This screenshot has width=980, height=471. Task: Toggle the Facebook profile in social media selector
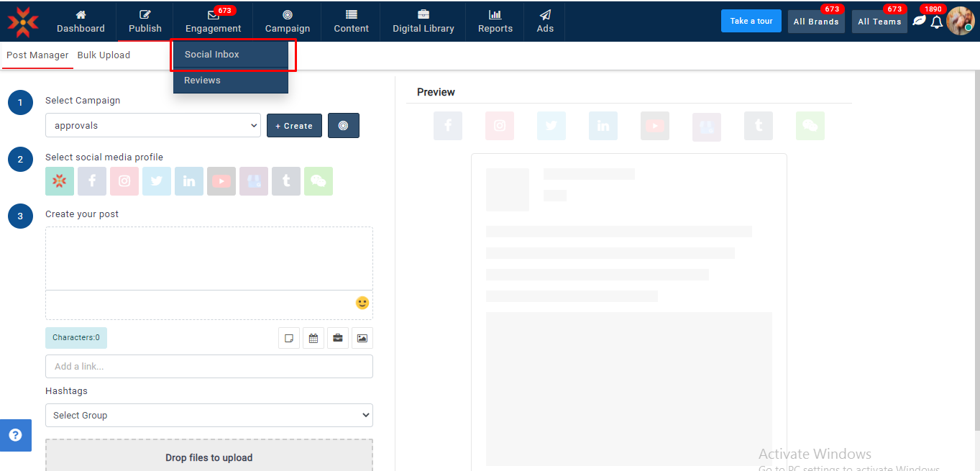click(92, 181)
